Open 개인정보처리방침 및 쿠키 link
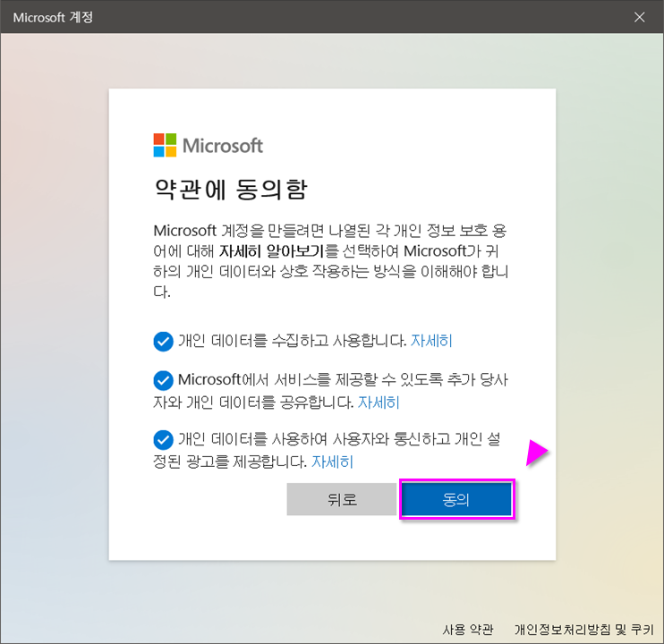 coord(584,630)
